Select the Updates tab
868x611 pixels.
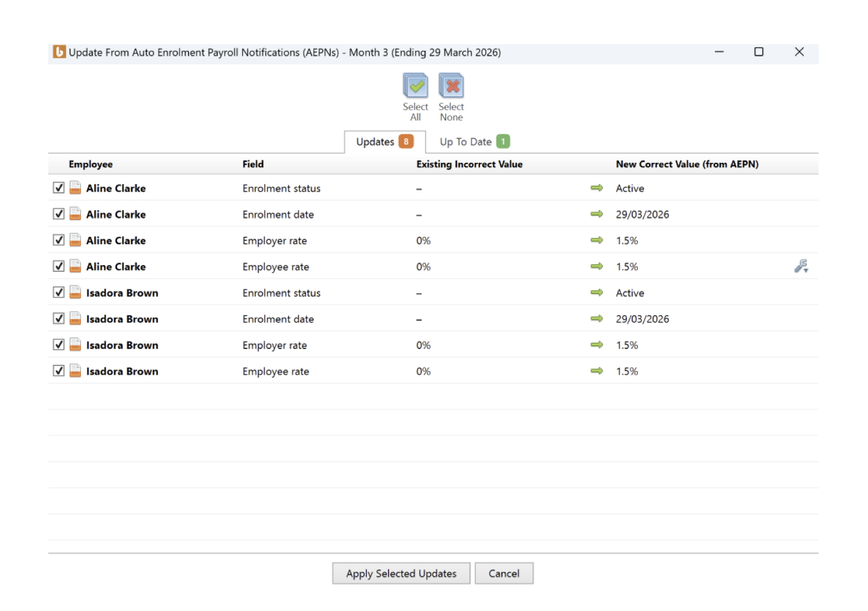[x=385, y=142]
